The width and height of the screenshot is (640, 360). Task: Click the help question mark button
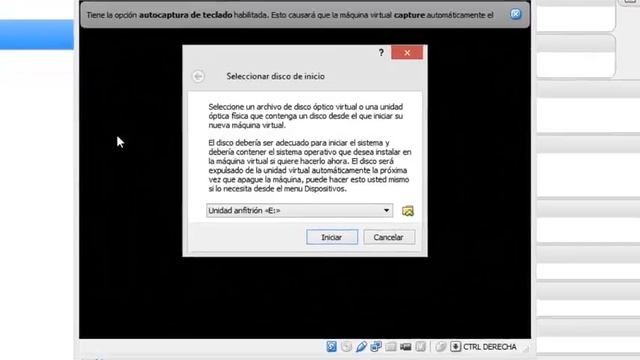tap(381, 53)
